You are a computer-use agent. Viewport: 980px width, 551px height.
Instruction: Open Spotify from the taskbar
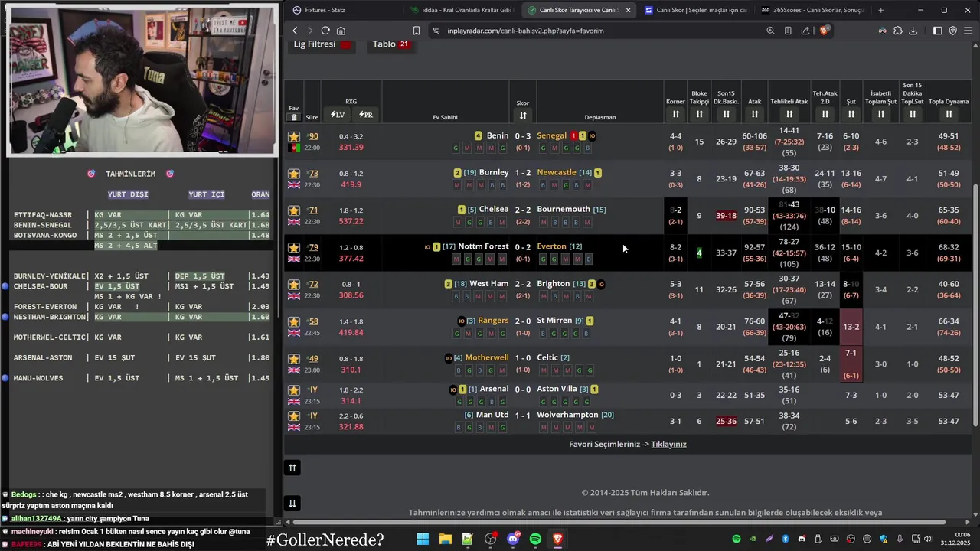tap(535, 539)
